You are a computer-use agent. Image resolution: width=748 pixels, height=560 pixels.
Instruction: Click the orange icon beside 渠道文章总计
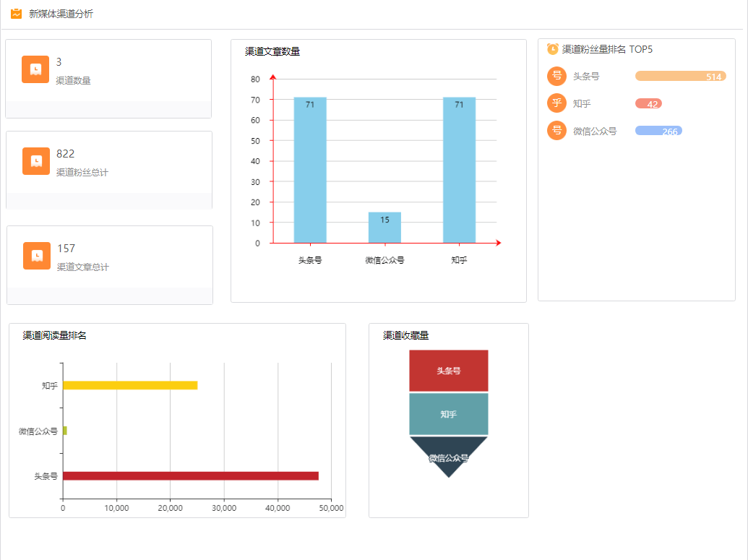pyautogui.click(x=37, y=256)
